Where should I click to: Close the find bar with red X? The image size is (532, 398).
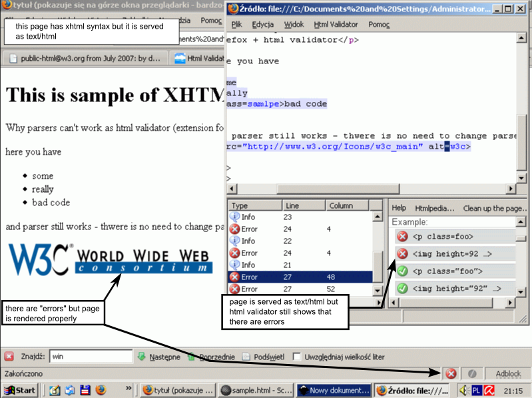(x=9, y=357)
